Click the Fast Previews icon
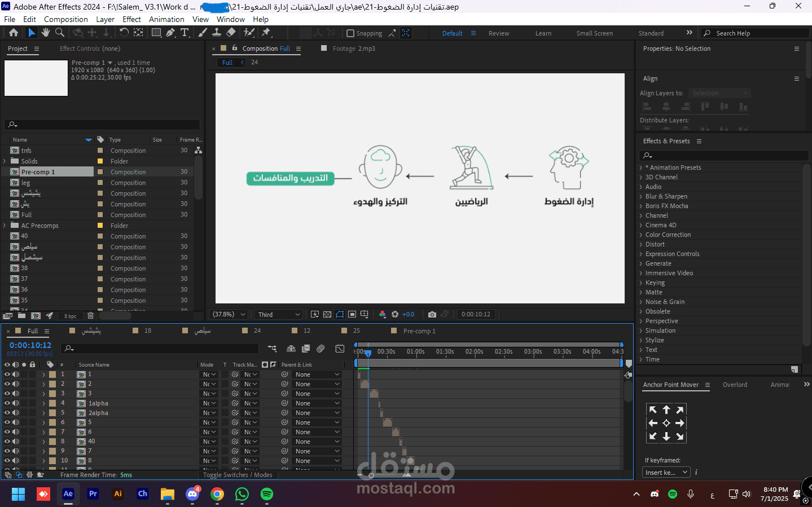Screen dimensions: 812x507 (315, 314)
